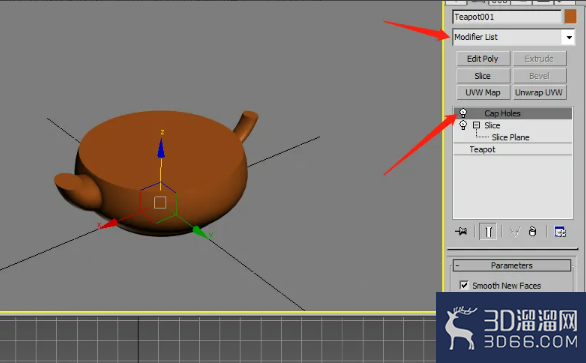
Task: Open the orange object color swatch
Action: (570, 17)
